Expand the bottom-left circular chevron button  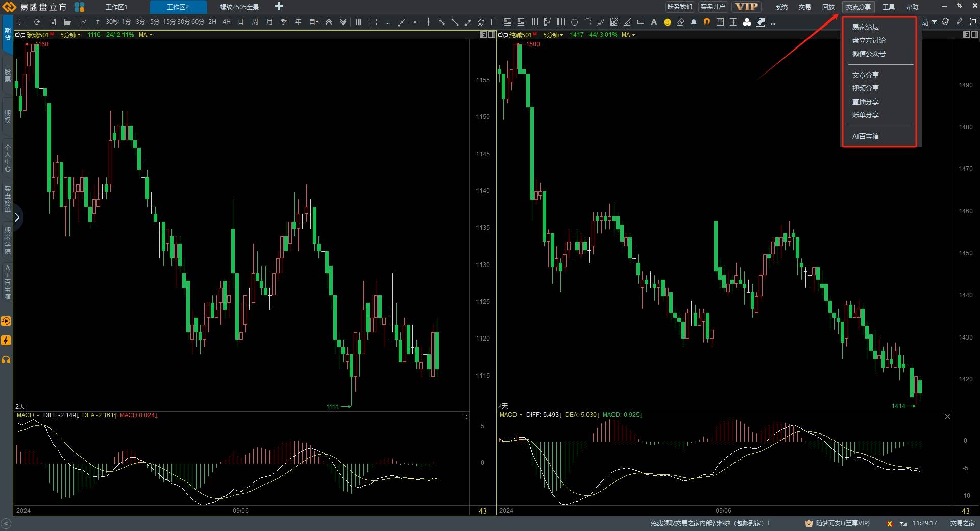click(6, 523)
